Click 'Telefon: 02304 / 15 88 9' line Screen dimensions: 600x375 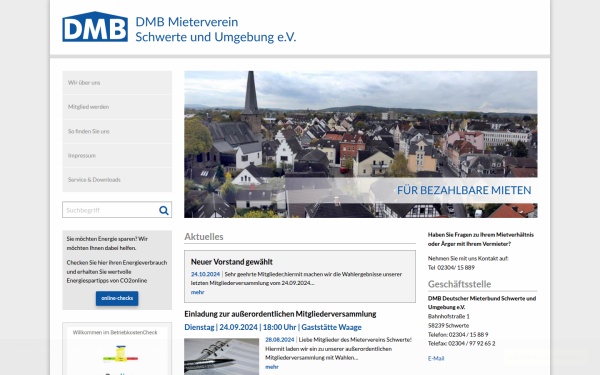click(x=458, y=334)
